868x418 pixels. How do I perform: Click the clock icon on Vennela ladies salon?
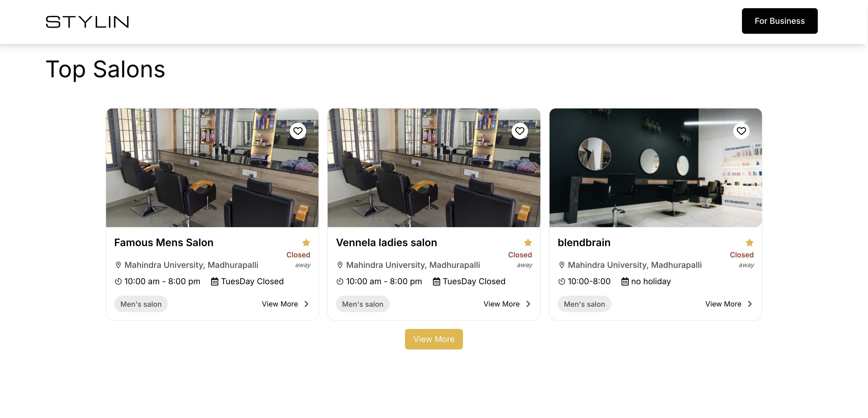pyautogui.click(x=340, y=281)
